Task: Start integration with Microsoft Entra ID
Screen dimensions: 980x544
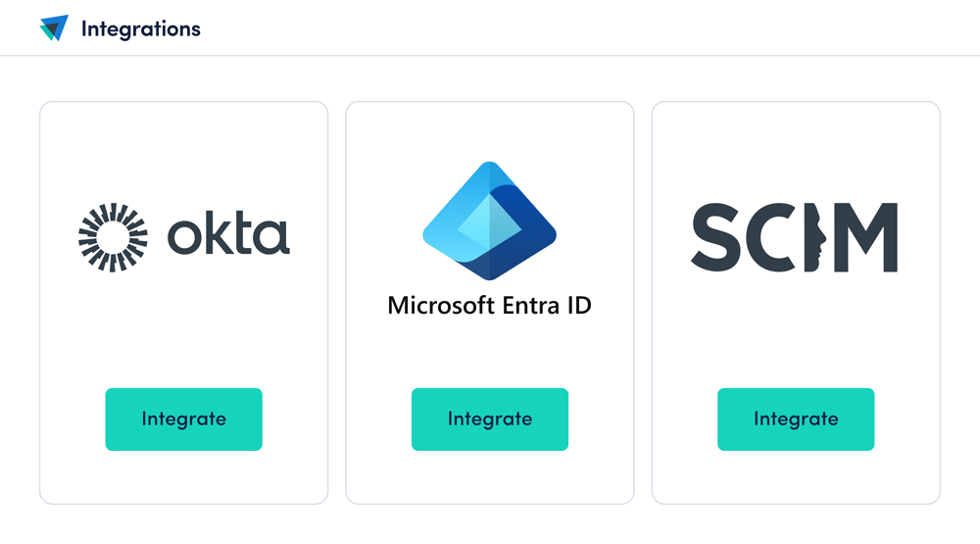Action: (490, 419)
